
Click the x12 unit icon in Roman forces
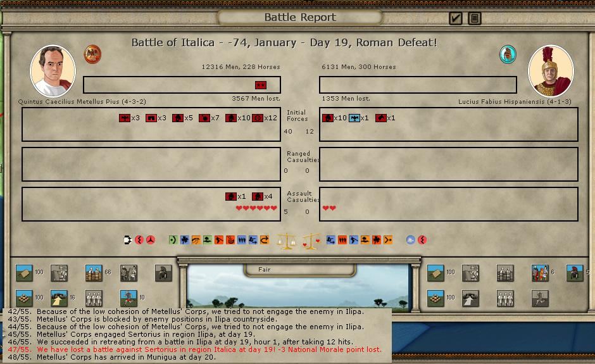tap(258, 118)
